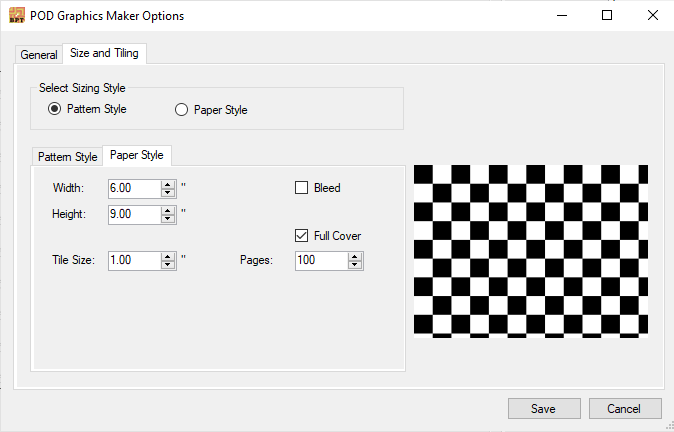Lower Tile Size with the down arrow
The image size is (674, 432).
[168, 265]
